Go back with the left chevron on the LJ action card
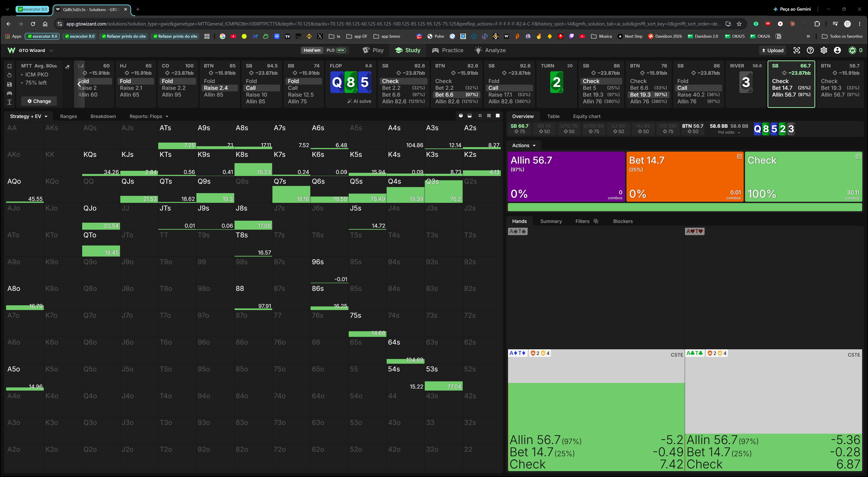Image resolution: width=868 pixels, height=477 pixels. point(79,84)
